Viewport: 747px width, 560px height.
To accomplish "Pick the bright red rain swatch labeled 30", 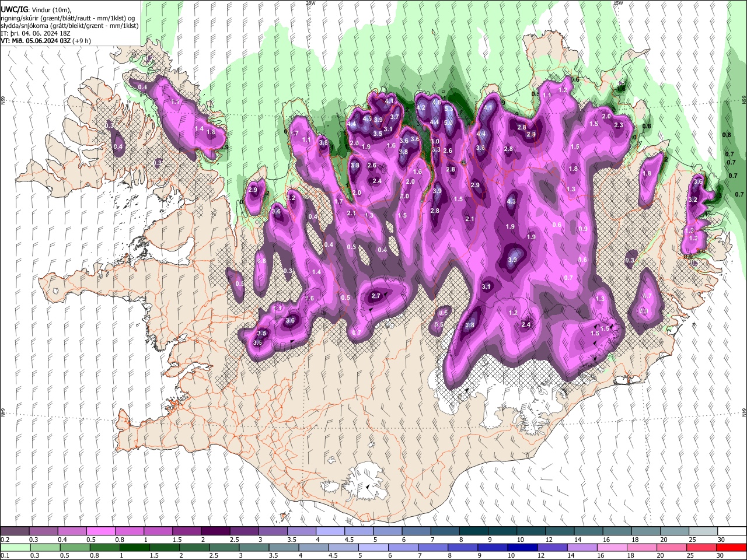I will tap(731, 547).
